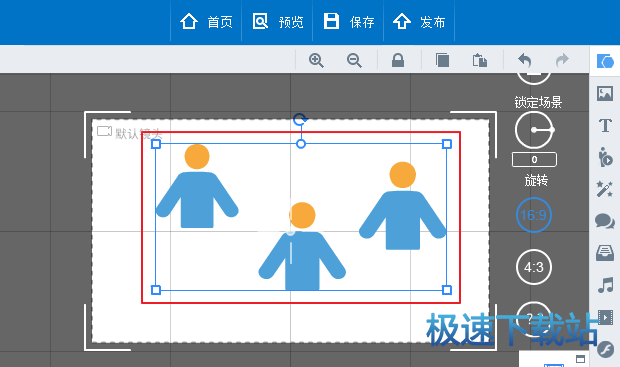Click the 锁定场景 label

tap(538, 102)
